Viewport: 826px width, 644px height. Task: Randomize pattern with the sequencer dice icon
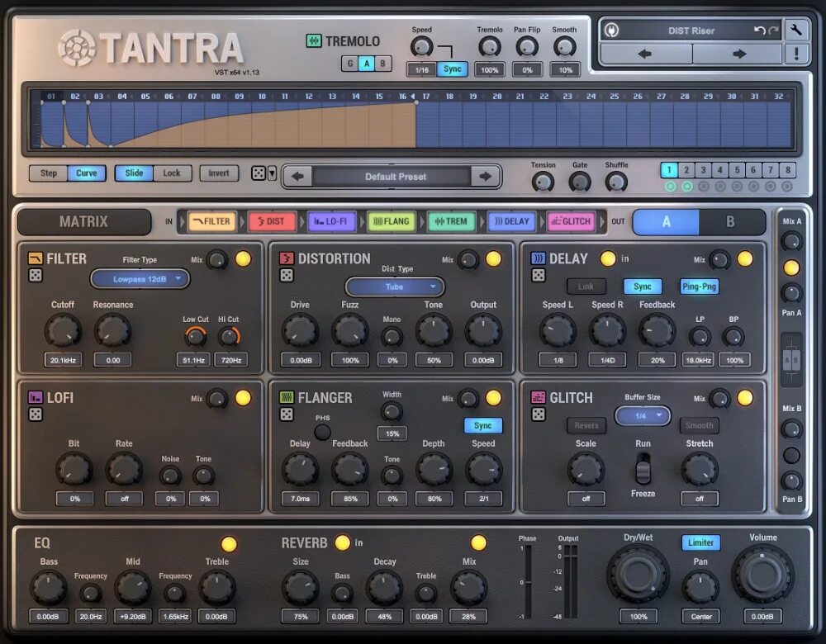click(258, 173)
